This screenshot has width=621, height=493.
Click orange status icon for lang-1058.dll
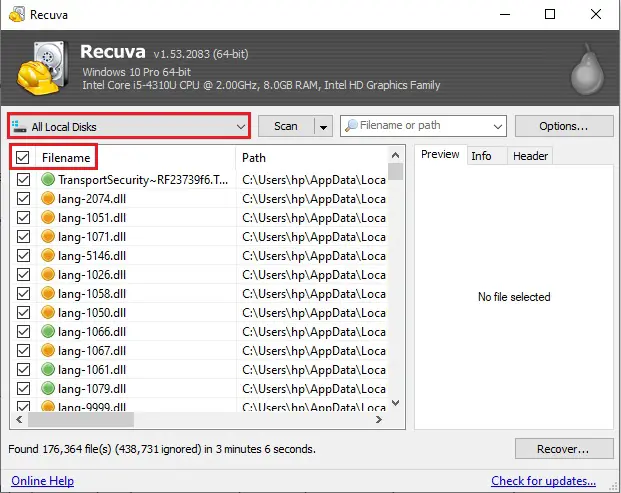pyautogui.click(x=48, y=293)
